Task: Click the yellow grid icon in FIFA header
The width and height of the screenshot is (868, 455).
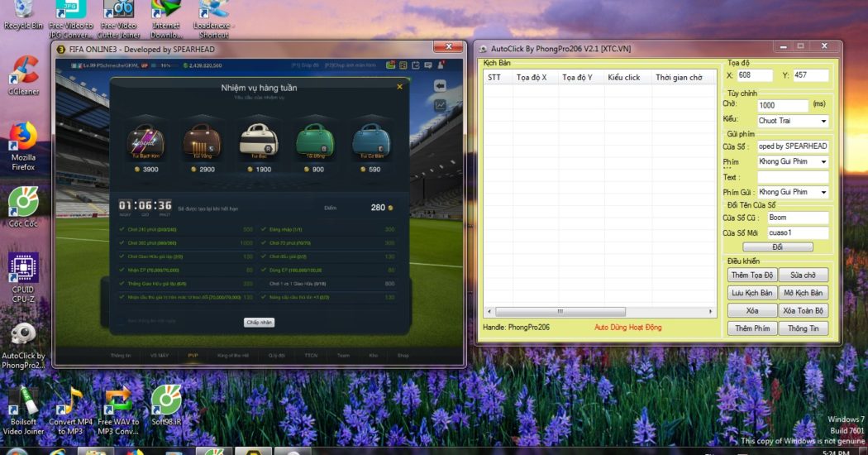Action: 403,65
